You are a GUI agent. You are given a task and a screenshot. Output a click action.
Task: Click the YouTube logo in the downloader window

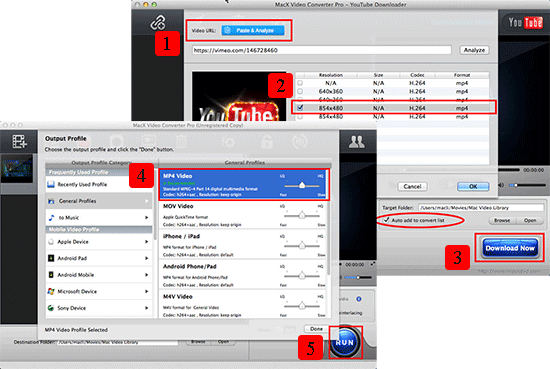click(525, 22)
